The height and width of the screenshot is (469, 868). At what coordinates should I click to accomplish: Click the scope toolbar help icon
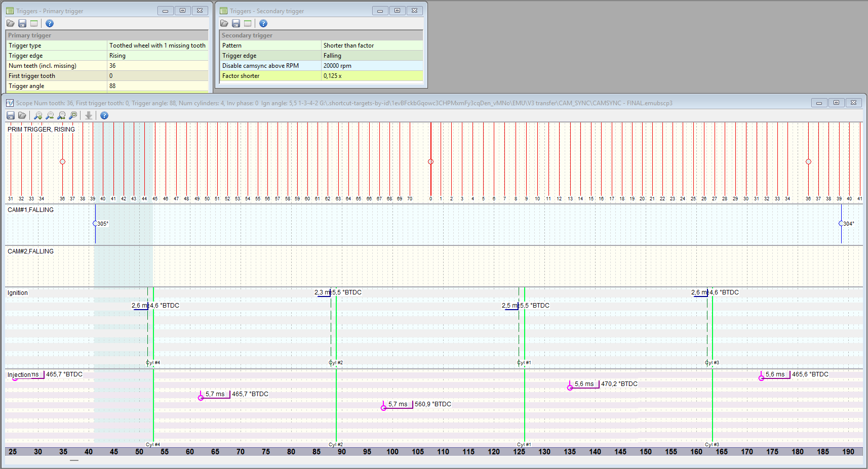click(x=104, y=115)
